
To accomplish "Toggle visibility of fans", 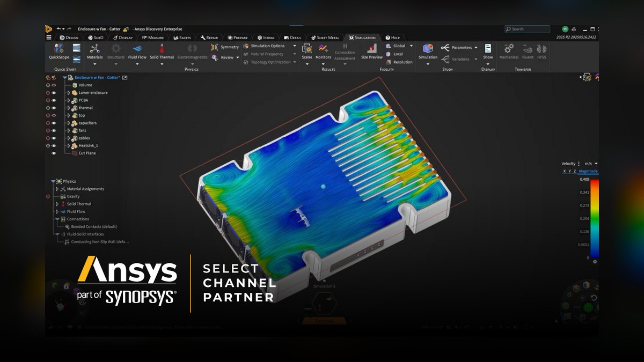I will (x=54, y=130).
